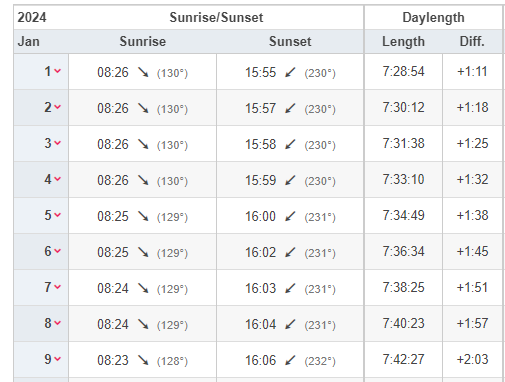Click the sunset arrow icon on January 4 row

[x=290, y=180]
